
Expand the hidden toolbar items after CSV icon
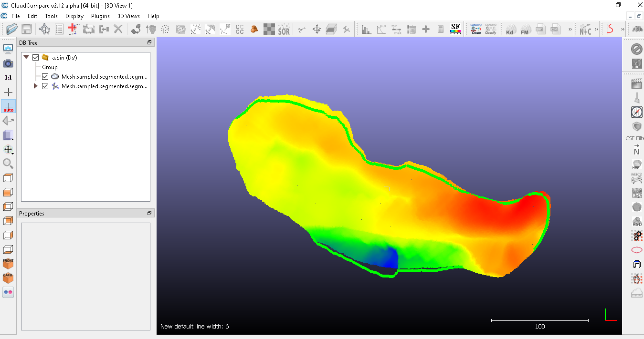pyautogui.click(x=570, y=30)
